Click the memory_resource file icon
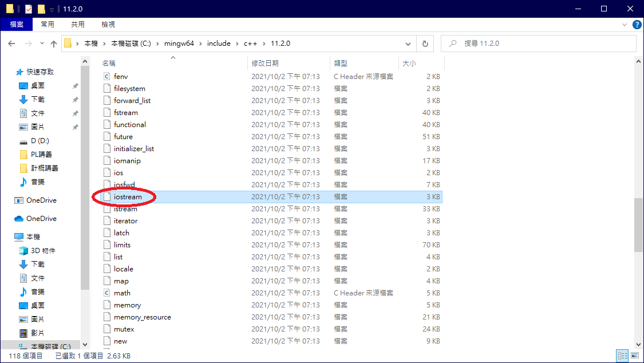 [x=107, y=317]
